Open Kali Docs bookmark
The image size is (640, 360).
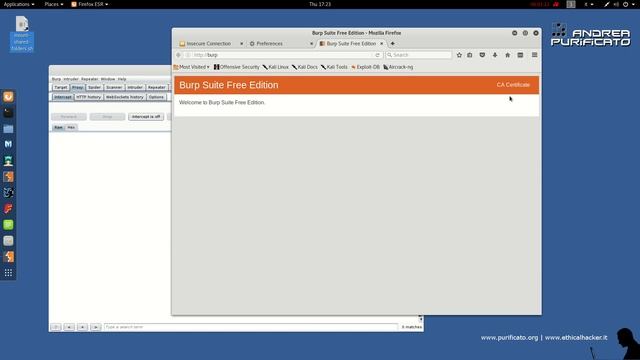(x=305, y=67)
